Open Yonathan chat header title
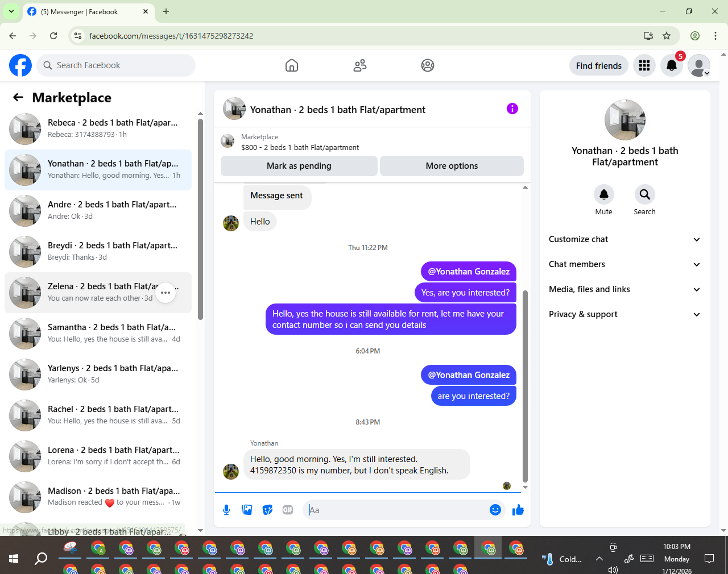Image resolution: width=728 pixels, height=574 pixels. [x=338, y=110]
